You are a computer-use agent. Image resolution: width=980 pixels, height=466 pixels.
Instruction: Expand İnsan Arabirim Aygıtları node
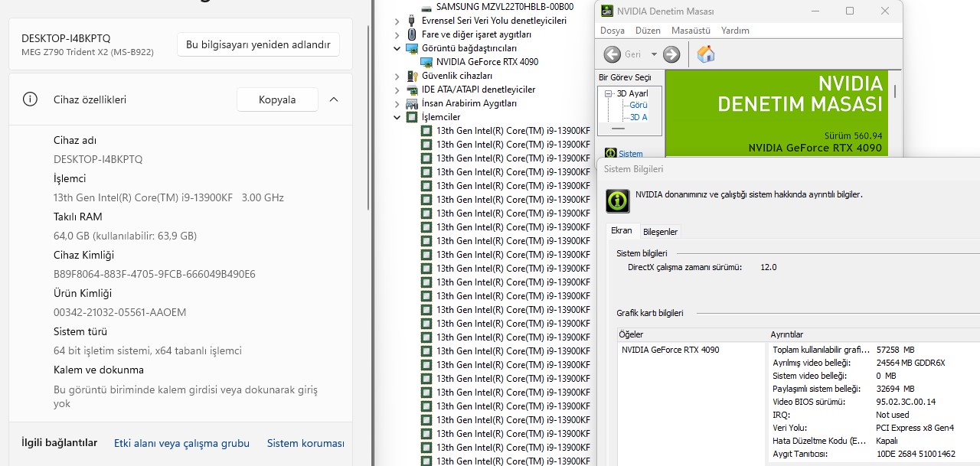click(397, 103)
